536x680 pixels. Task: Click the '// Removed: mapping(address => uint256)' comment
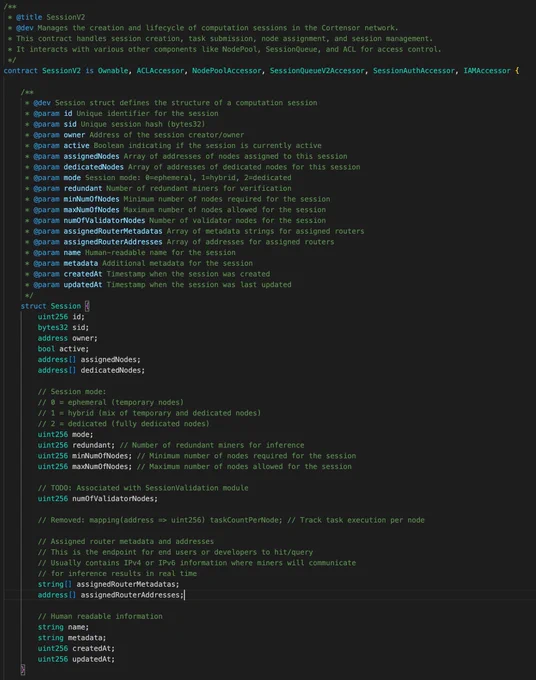click(231, 520)
